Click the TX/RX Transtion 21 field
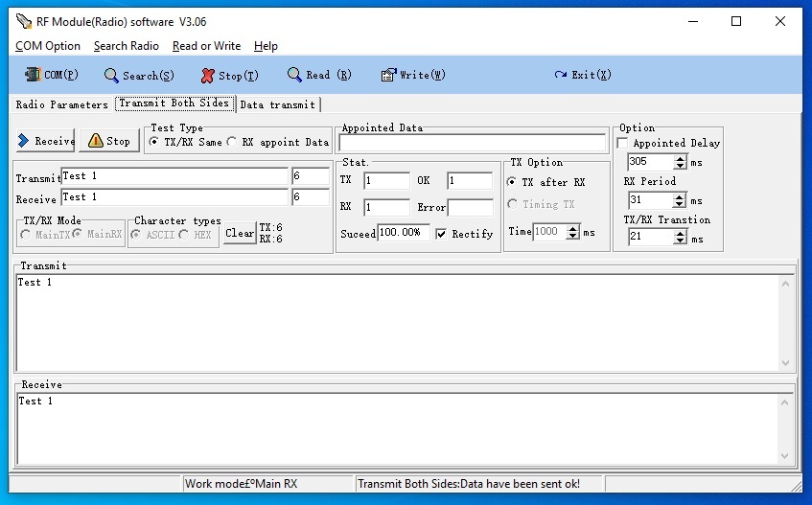 point(650,237)
